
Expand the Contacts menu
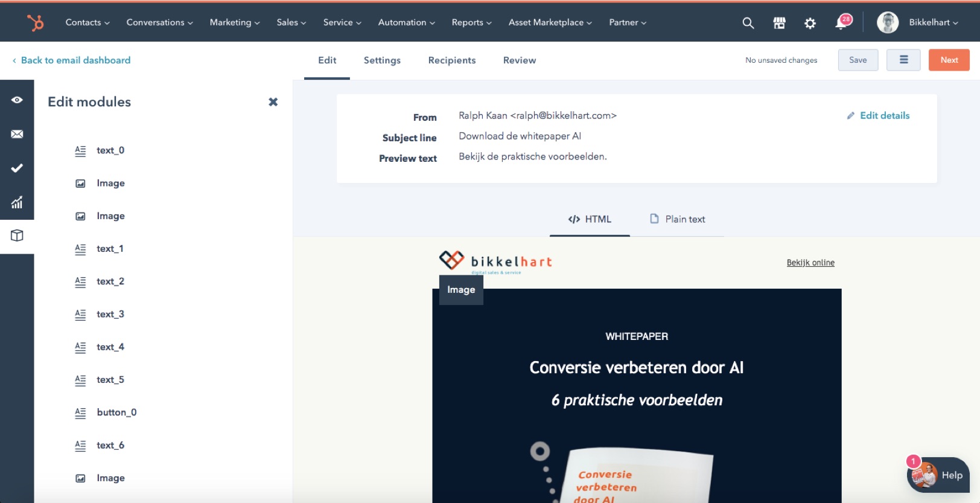87,22
